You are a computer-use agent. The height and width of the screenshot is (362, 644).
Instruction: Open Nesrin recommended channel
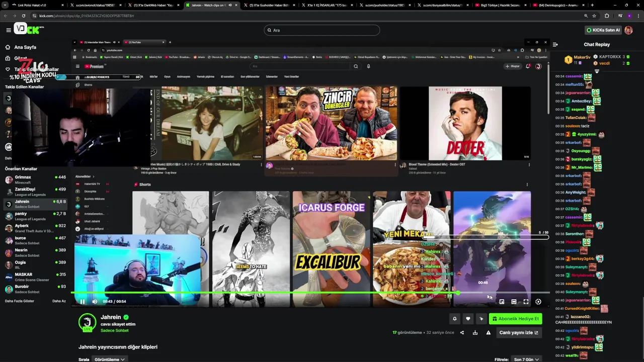pyautogui.click(x=35, y=252)
